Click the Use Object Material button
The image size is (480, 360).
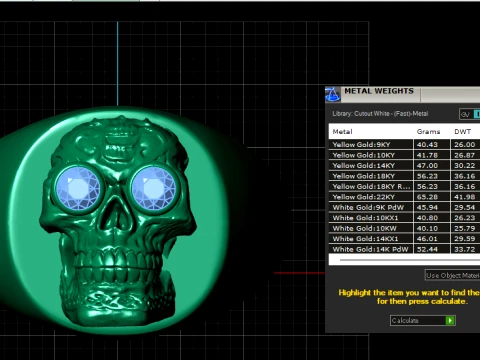pyautogui.click(x=452, y=275)
